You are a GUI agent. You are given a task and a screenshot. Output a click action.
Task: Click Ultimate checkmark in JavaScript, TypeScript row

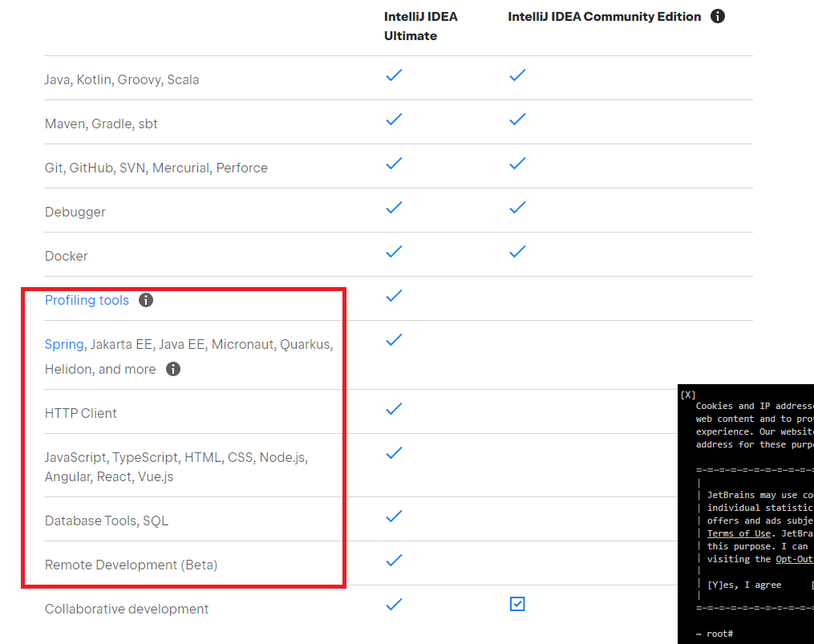click(x=394, y=453)
